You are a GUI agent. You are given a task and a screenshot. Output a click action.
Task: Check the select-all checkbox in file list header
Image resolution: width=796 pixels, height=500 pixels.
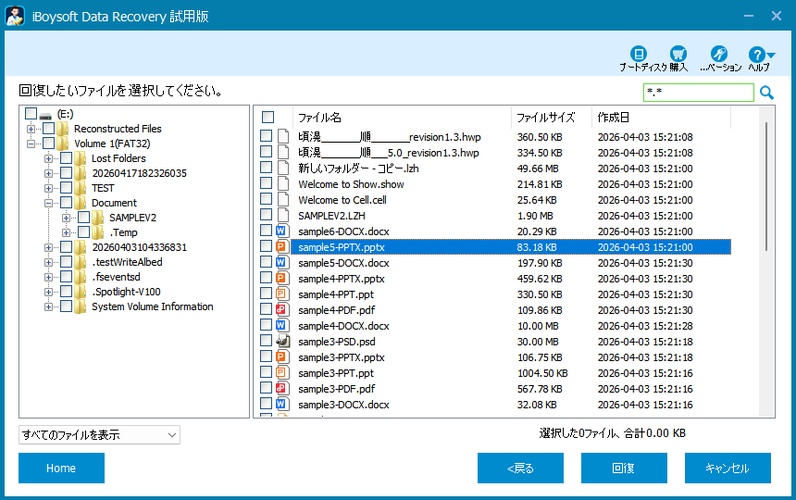point(268,117)
